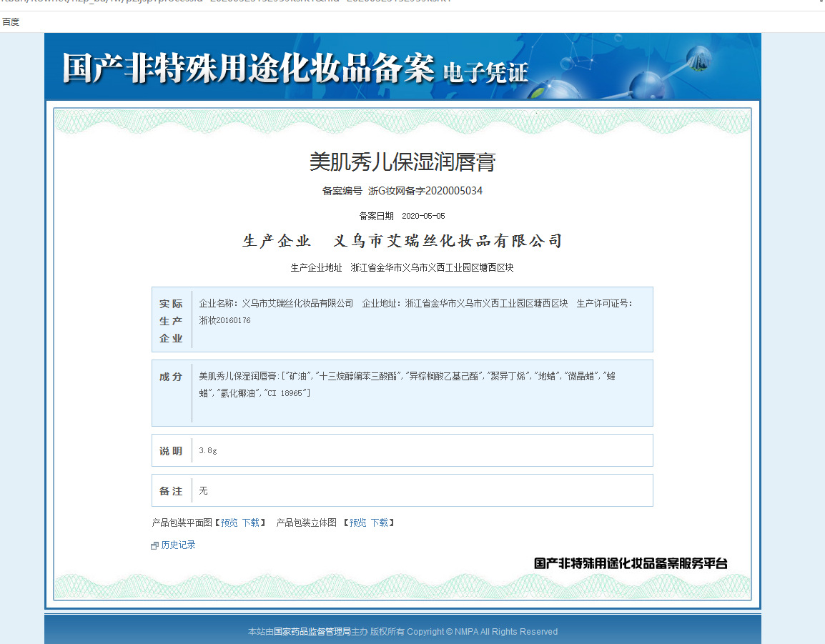The image size is (825, 644).
Task: Click the 产品包装平面图 label
Action: click(x=182, y=522)
